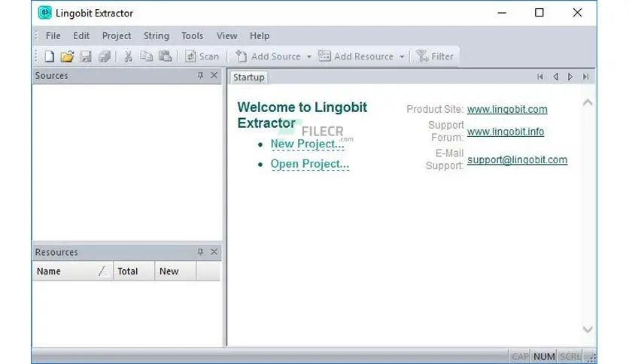Click the New Project... link

[x=307, y=144]
